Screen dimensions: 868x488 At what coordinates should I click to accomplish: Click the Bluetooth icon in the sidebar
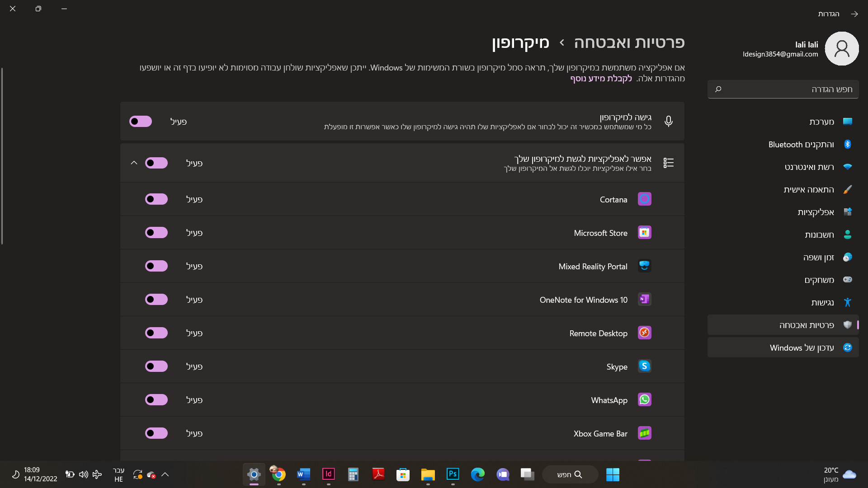coord(847,144)
